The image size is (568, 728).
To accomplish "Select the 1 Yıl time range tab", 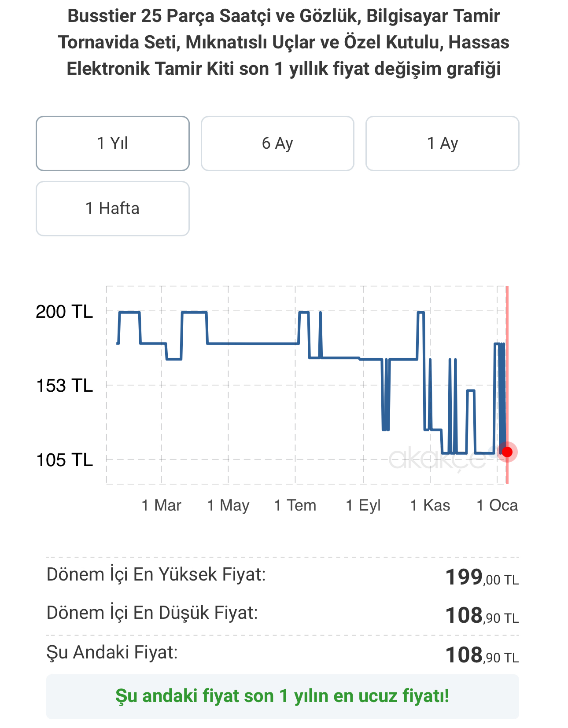I will 113,143.
